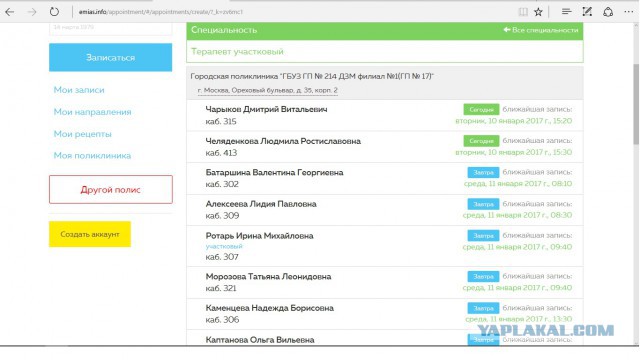Viewport: 640px width, 360px height.
Task: Click the browser forward arrow
Action: 32,12
